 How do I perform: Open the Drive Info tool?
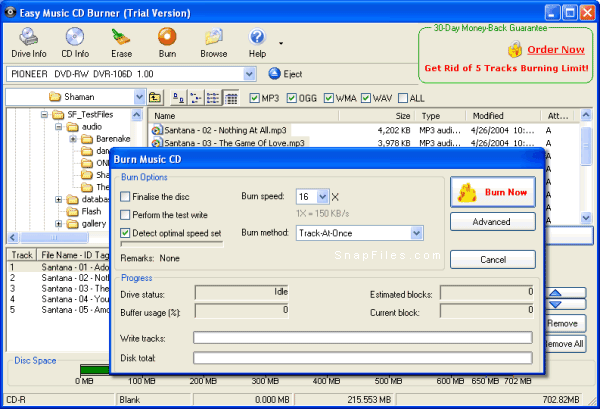click(29, 42)
